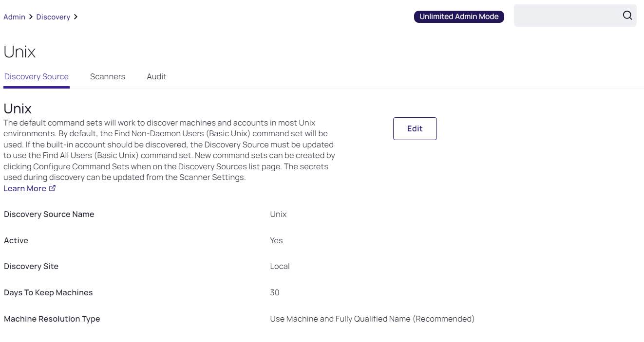Click the large Unix page title
The image size is (644, 342).
(x=19, y=52)
